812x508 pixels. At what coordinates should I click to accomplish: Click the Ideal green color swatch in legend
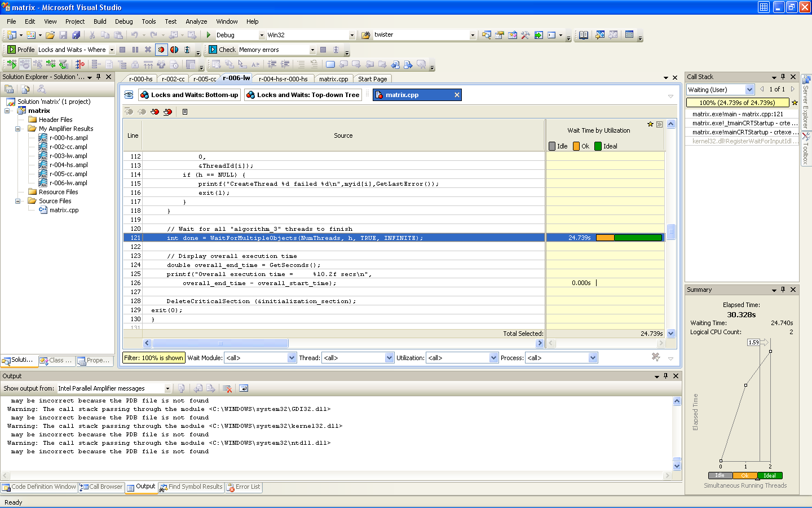click(x=598, y=146)
